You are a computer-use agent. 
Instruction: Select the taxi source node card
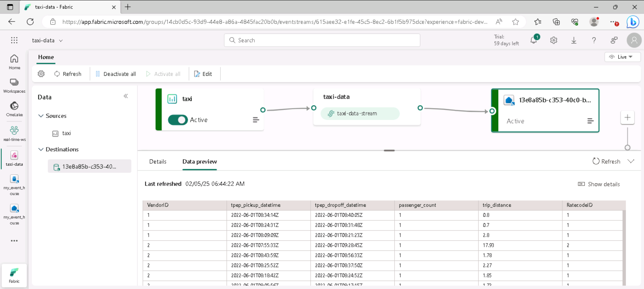(210, 109)
